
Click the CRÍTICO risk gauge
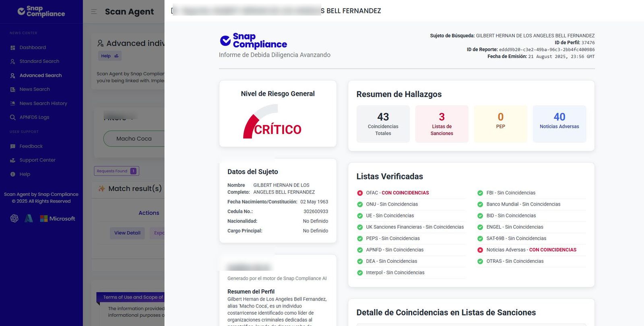coord(272,122)
